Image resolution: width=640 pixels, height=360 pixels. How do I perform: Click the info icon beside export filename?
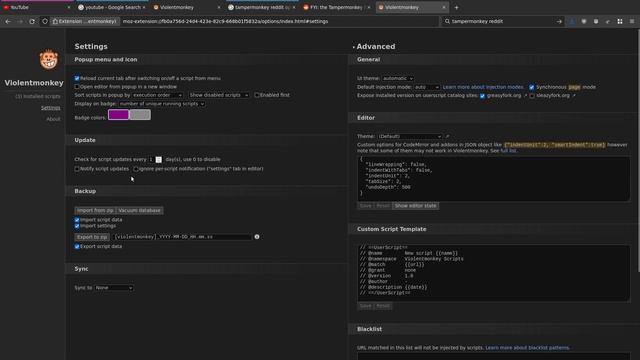[257, 237]
